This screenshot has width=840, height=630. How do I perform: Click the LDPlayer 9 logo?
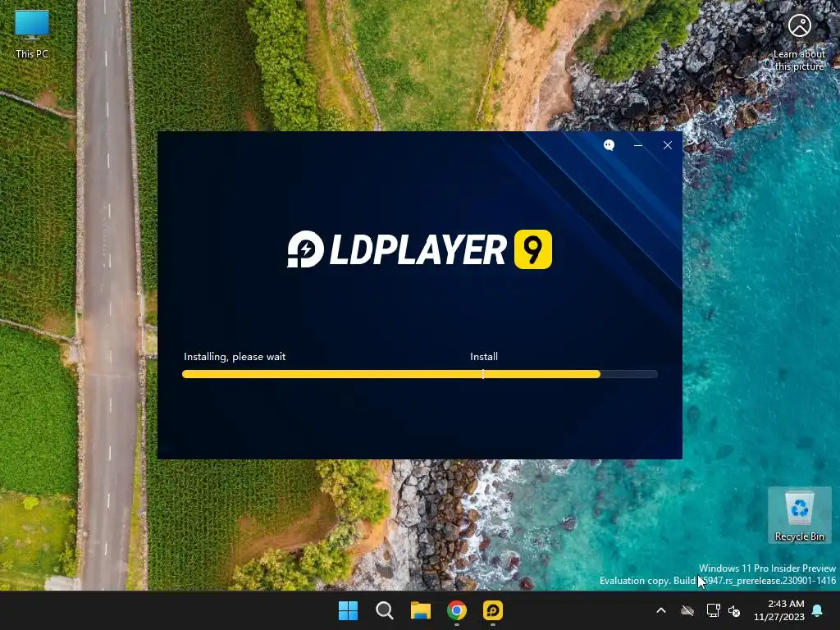419,249
